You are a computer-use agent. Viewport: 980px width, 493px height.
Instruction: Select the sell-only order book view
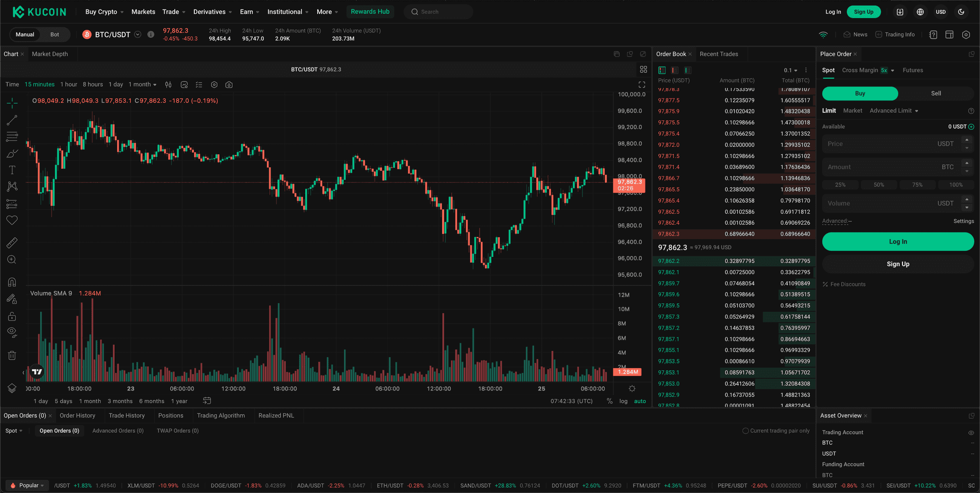[x=675, y=70]
